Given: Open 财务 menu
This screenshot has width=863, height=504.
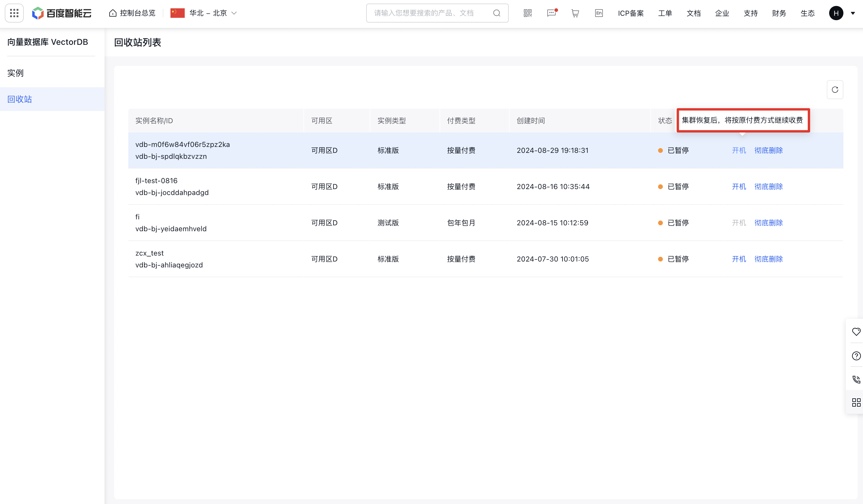Looking at the screenshot, I should [779, 13].
